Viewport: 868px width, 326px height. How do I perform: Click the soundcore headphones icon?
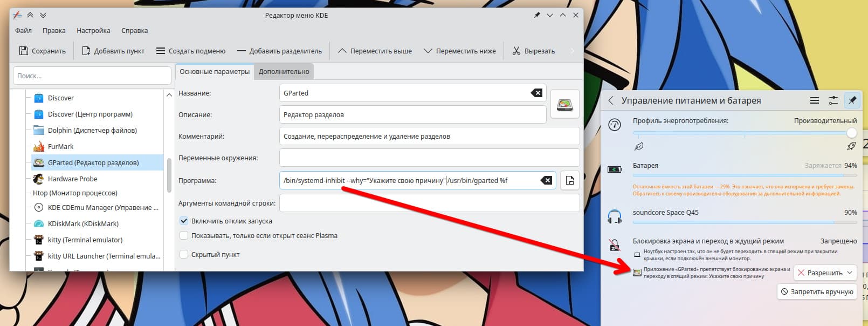point(615,217)
